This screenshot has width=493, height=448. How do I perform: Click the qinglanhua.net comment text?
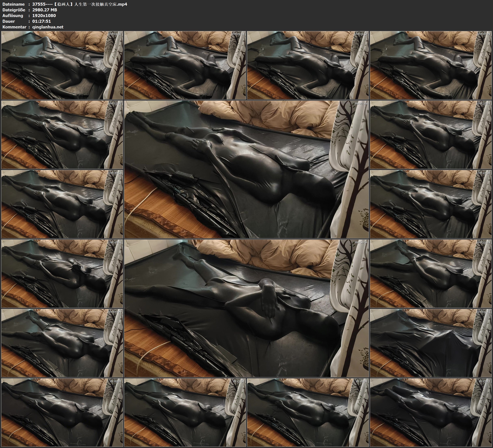coord(48,27)
